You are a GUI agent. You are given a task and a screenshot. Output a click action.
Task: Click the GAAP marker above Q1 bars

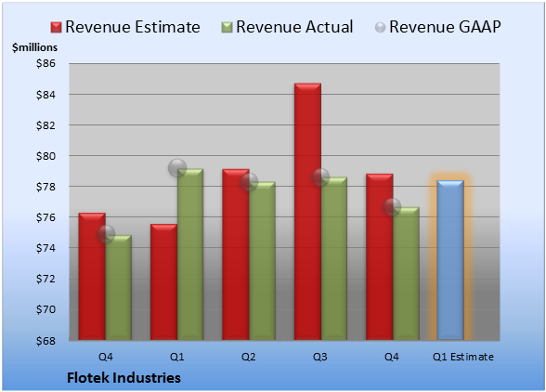coord(177,168)
